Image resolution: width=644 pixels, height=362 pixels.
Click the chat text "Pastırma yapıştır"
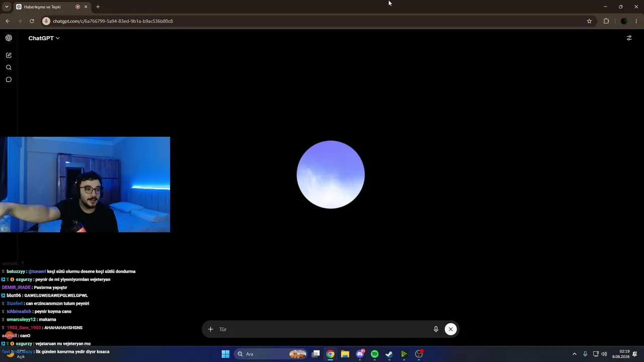tap(50, 288)
